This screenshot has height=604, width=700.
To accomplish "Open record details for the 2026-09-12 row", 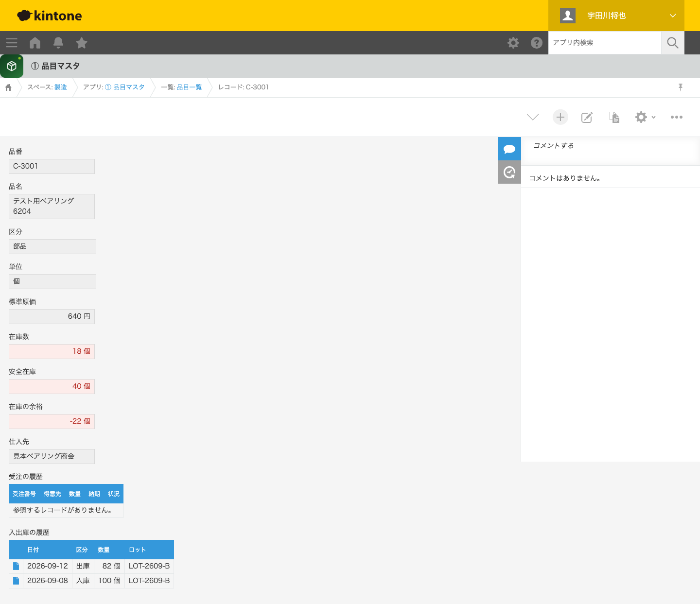I will tap(16, 566).
